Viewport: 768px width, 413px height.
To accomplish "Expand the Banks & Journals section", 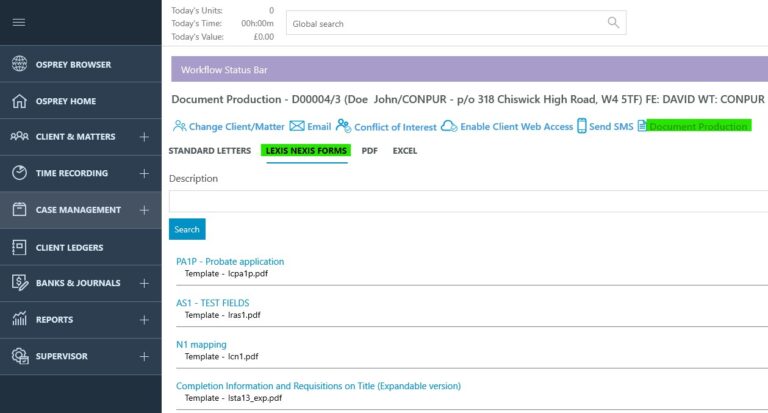I will [x=144, y=283].
